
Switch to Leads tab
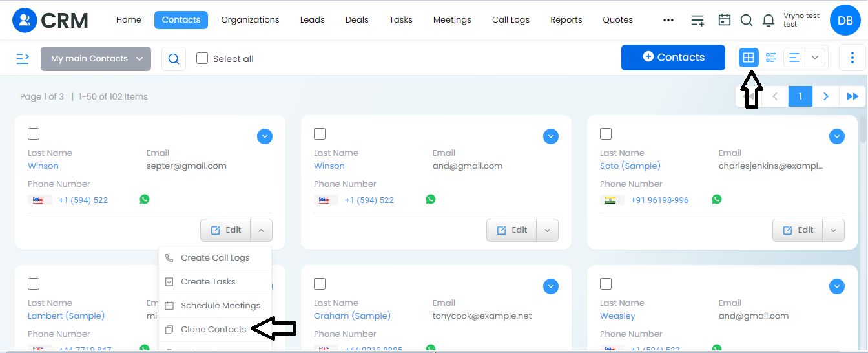pyautogui.click(x=313, y=20)
